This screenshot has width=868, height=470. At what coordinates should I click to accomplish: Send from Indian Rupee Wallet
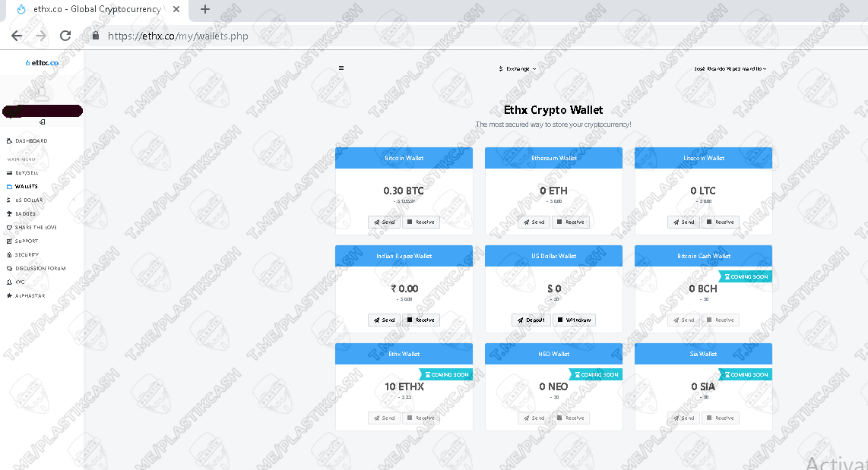(384, 320)
